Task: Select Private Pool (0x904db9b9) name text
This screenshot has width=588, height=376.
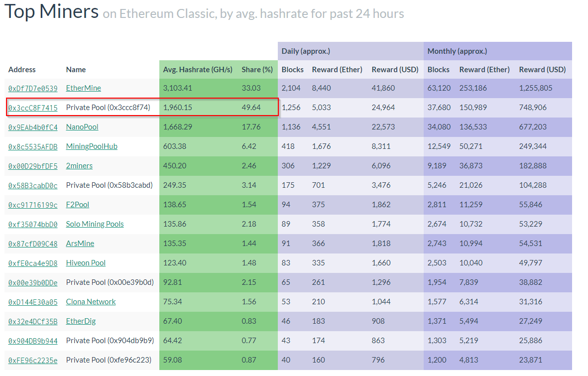Action: (x=110, y=341)
